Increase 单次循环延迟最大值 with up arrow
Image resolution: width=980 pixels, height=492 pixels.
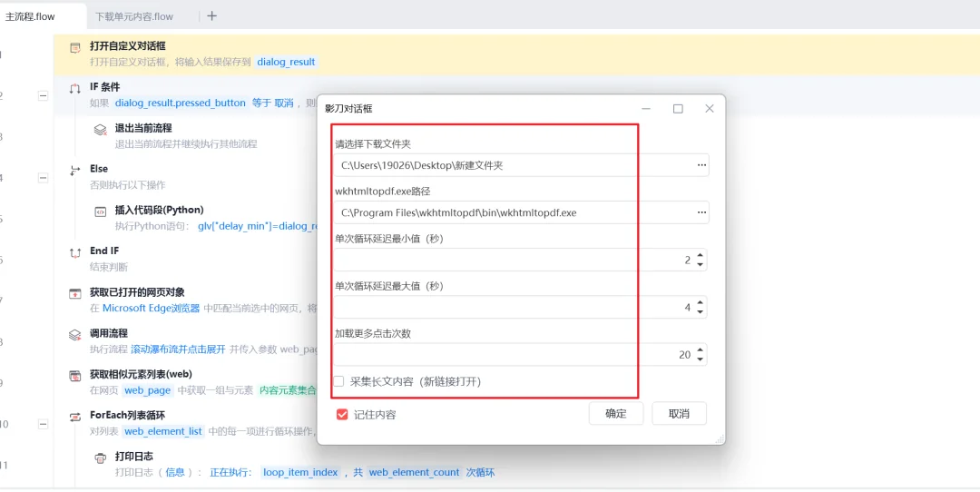[x=700, y=302]
